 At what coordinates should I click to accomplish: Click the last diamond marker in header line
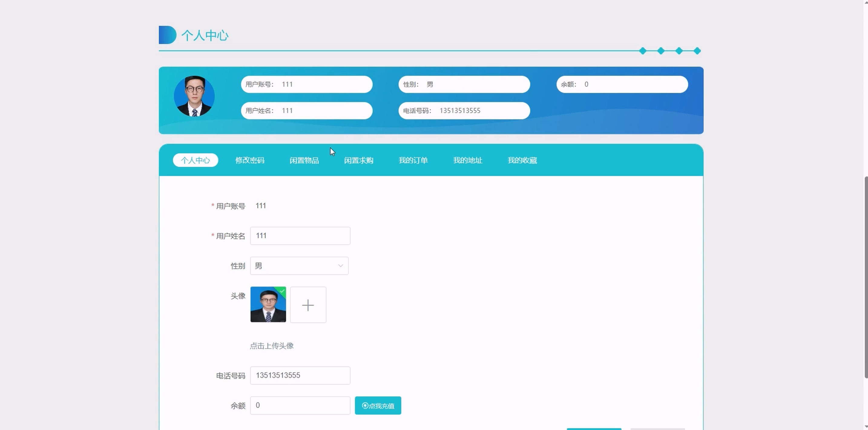tap(697, 51)
